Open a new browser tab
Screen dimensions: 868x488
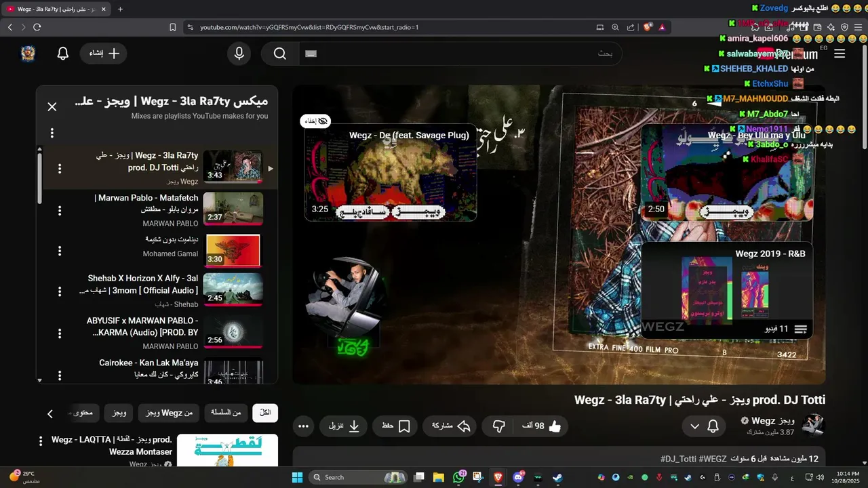[120, 9]
